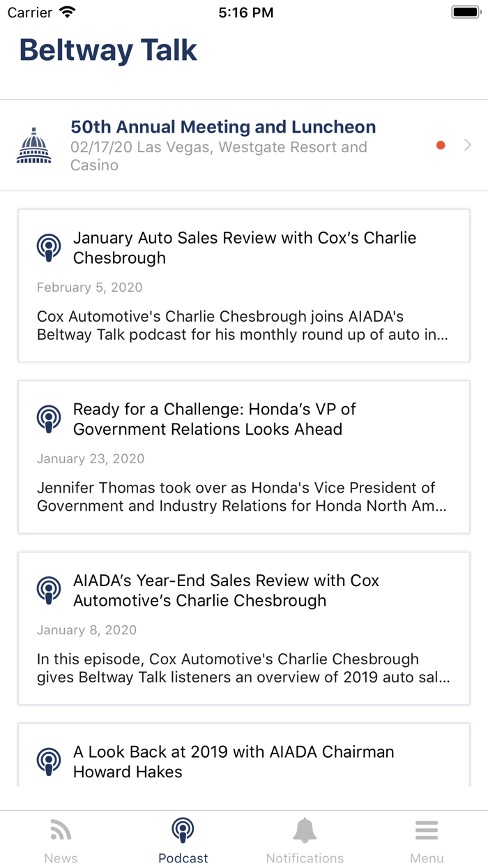The image size is (488, 868).
Task: Tap the Beltway Talk heading
Action: [107, 50]
